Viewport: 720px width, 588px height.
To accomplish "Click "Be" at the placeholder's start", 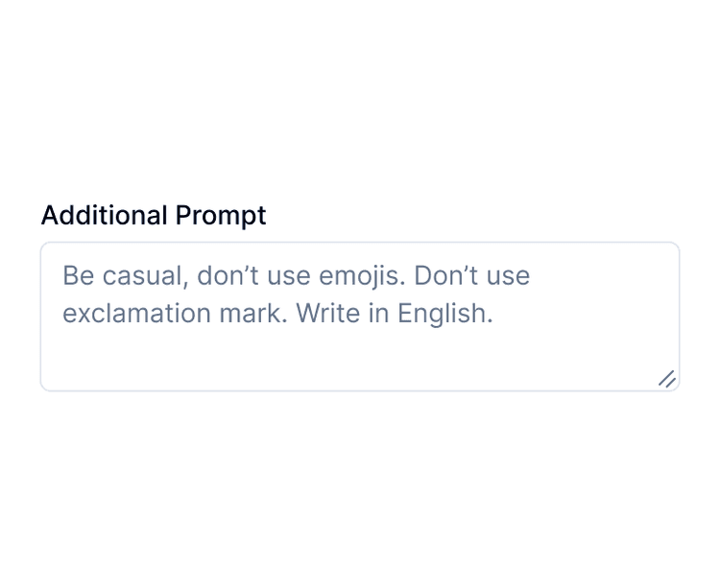I will tap(78, 276).
